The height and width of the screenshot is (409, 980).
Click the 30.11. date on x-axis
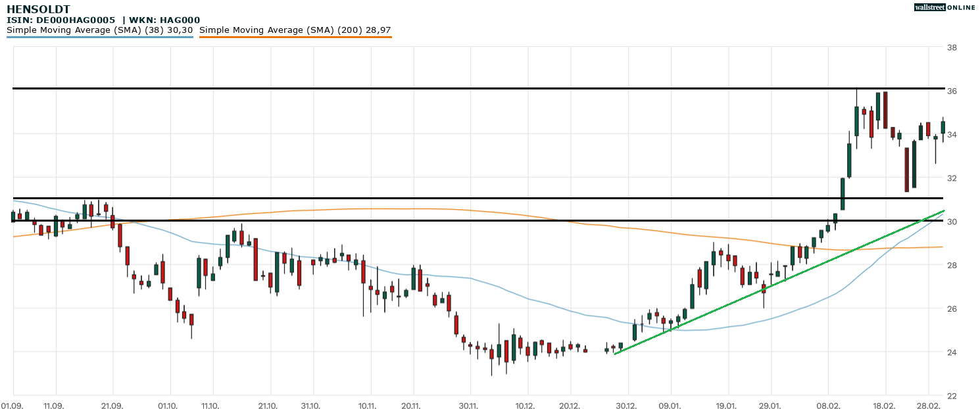click(469, 406)
